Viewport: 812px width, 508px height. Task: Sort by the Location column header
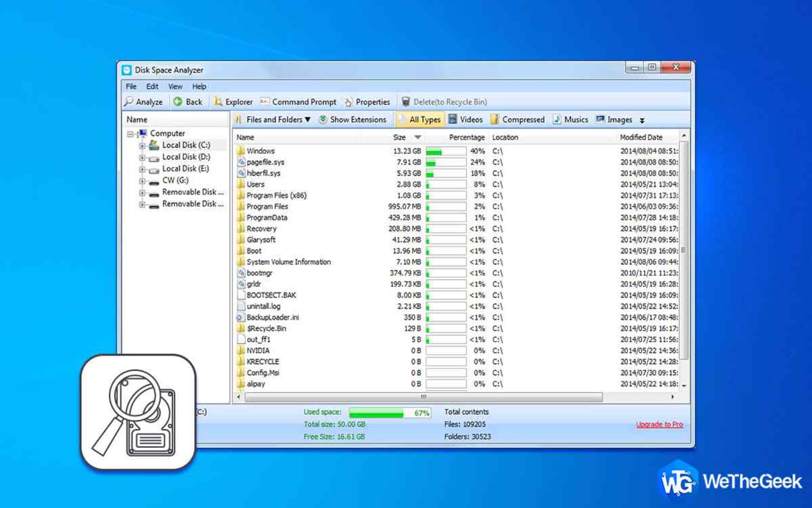tap(552, 137)
